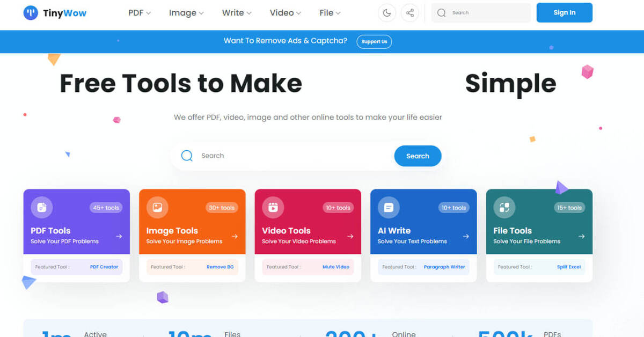Open Video Tools card title
This screenshot has width=644, height=337.
coord(286,231)
